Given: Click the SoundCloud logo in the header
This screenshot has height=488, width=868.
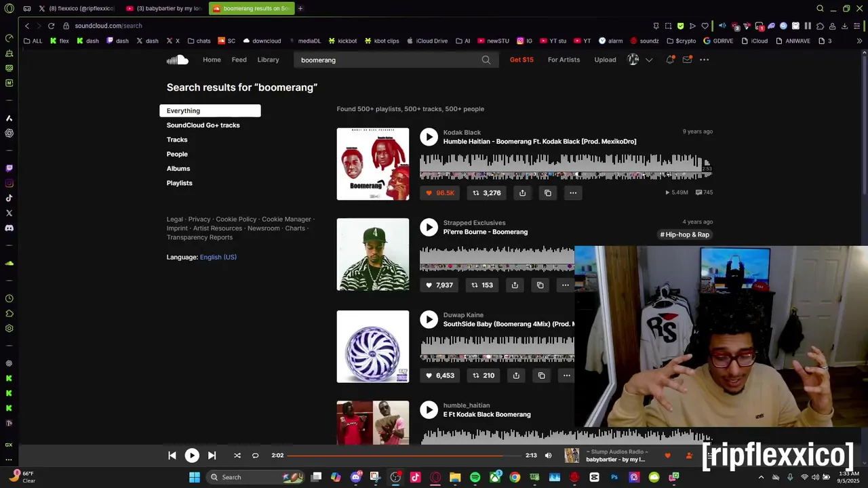Looking at the screenshot, I should click(x=178, y=60).
